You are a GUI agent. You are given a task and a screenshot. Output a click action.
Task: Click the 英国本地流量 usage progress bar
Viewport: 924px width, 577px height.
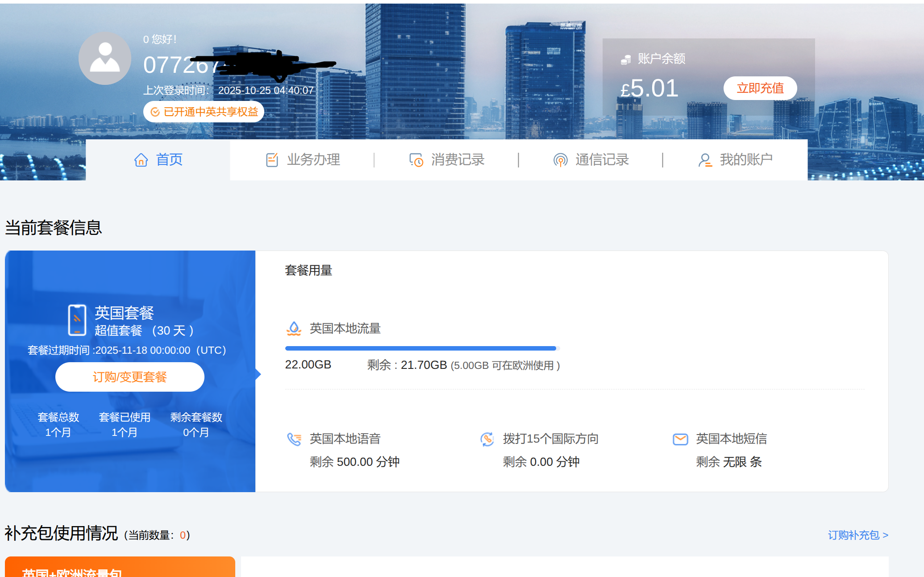point(421,347)
